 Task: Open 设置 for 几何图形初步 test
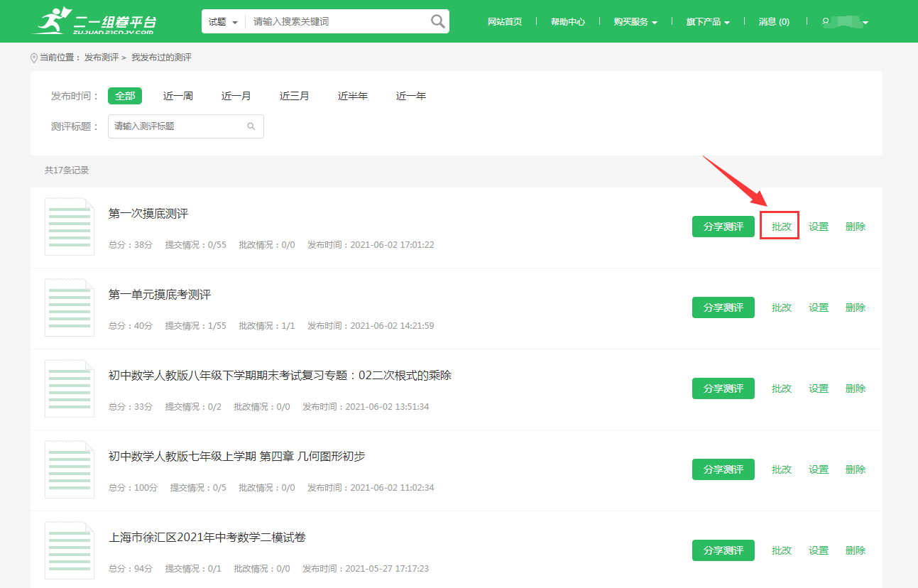[x=819, y=469]
